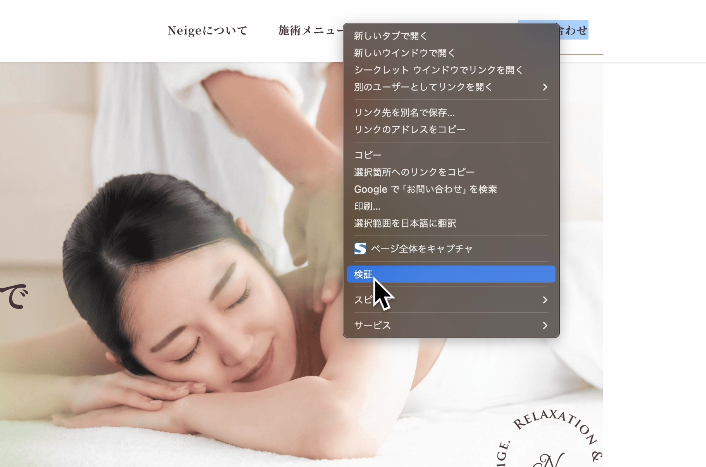Expand the サービス submenu
This screenshot has height=467, width=706.
coord(451,325)
